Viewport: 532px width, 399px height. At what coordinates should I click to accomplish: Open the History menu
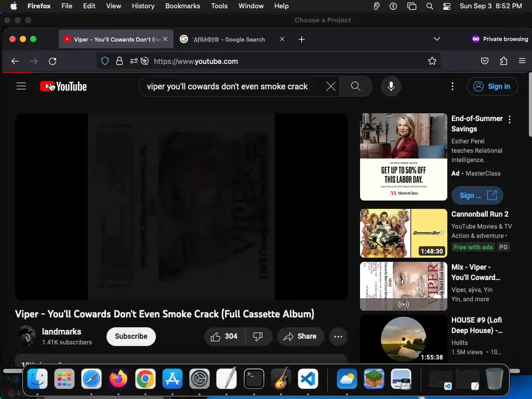(143, 6)
